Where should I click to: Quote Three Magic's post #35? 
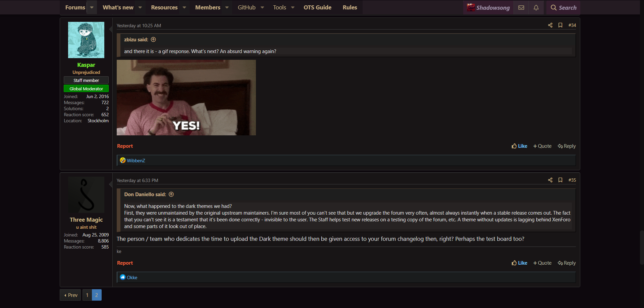[x=542, y=263]
